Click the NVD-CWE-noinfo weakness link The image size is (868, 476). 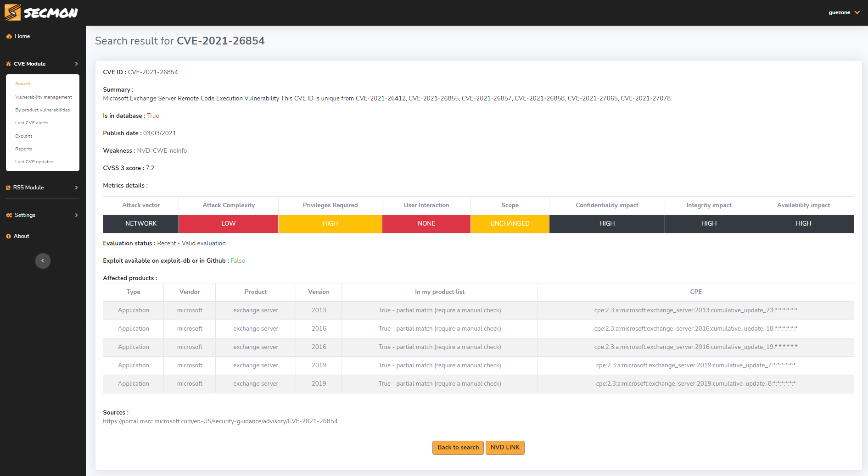[162, 150]
